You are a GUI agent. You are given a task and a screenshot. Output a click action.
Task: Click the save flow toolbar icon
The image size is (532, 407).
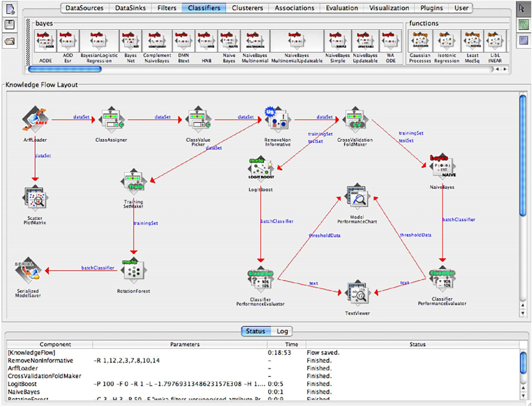click(x=10, y=25)
